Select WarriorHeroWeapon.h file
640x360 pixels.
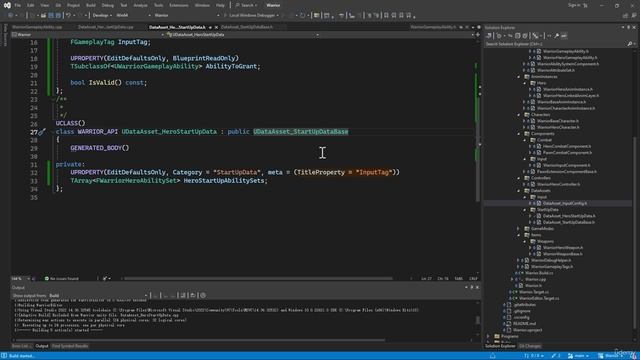coord(563,248)
